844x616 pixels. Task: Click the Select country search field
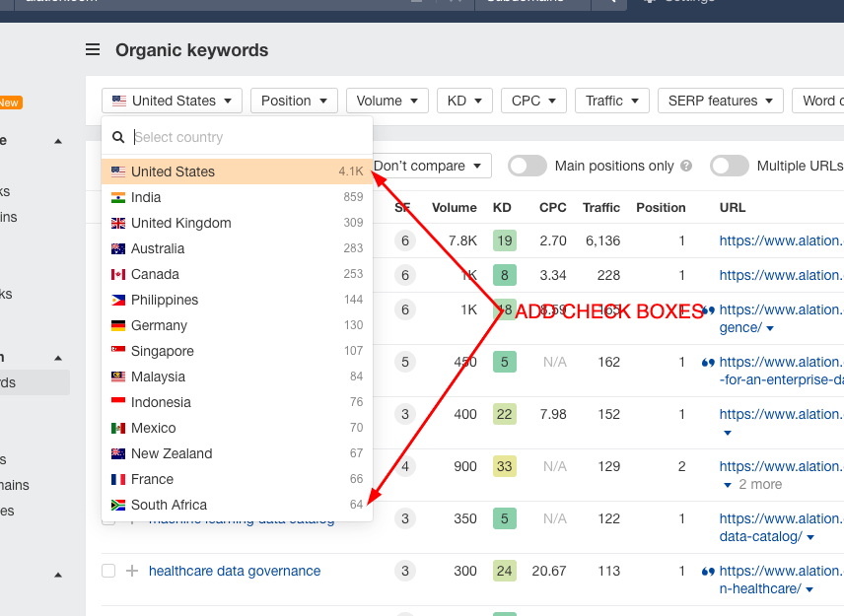(246, 137)
